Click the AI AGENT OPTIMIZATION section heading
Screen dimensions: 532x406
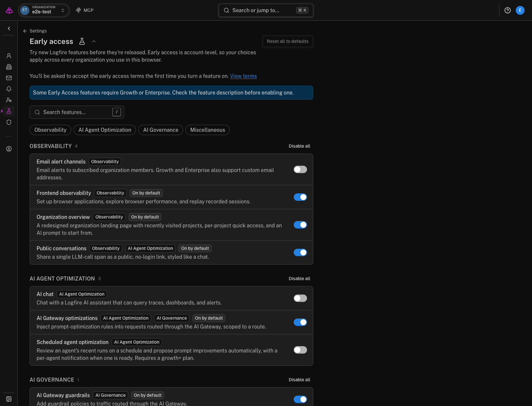[x=62, y=279]
